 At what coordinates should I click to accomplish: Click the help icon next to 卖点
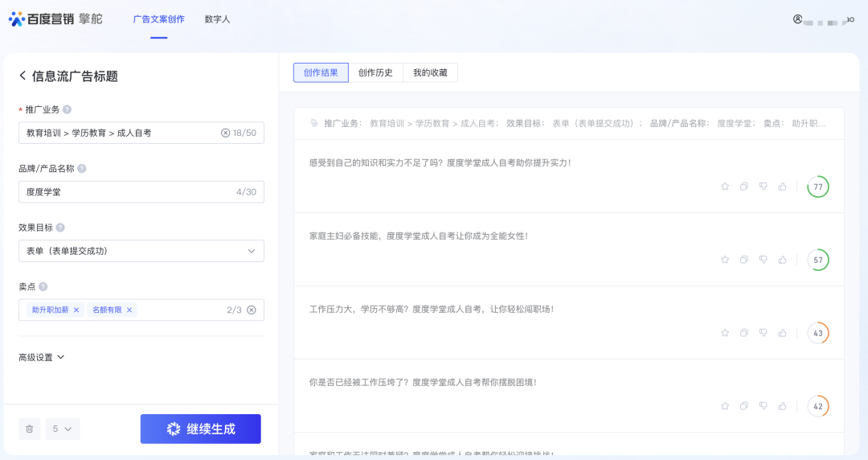pos(43,286)
